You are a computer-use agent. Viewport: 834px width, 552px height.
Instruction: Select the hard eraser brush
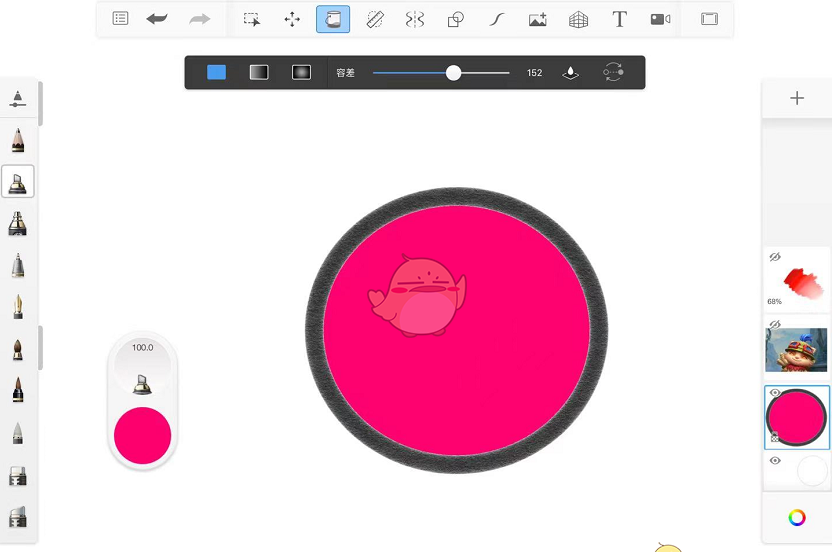[x=18, y=476]
